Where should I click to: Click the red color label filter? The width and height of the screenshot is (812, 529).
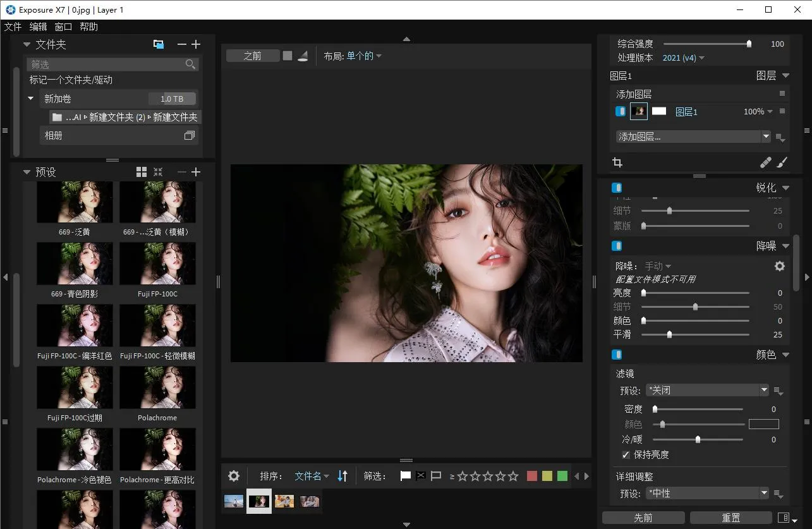[x=532, y=476]
